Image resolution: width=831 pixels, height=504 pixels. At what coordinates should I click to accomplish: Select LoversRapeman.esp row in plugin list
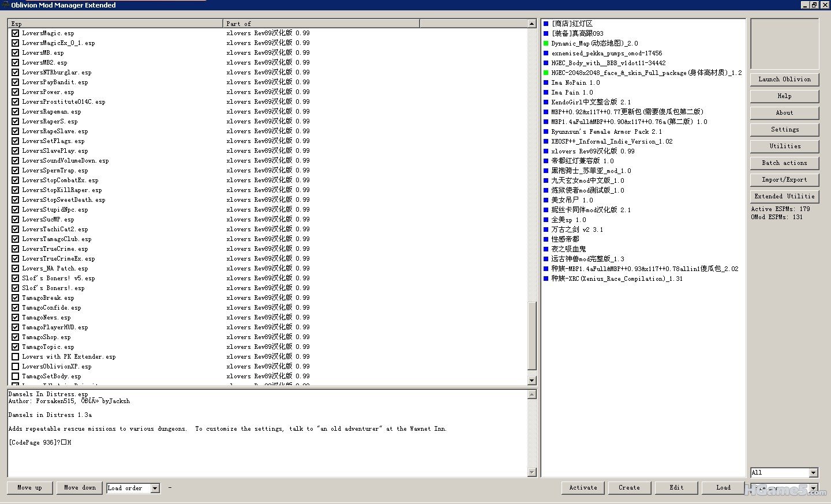52,112
